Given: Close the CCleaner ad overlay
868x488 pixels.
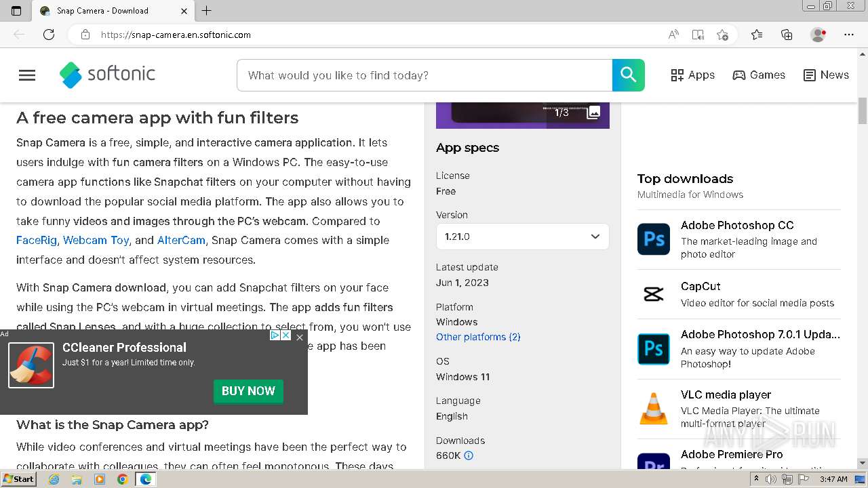Looking at the screenshot, I should click(300, 337).
